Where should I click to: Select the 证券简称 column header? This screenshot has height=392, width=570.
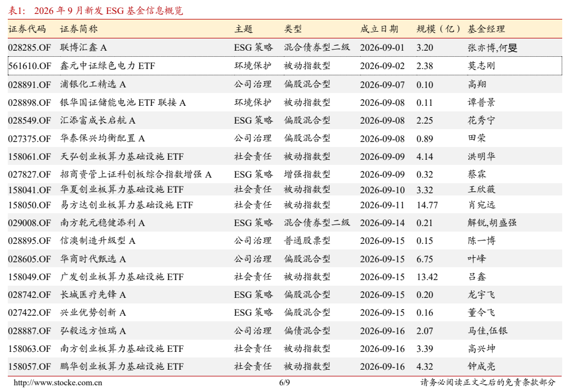click(79, 29)
